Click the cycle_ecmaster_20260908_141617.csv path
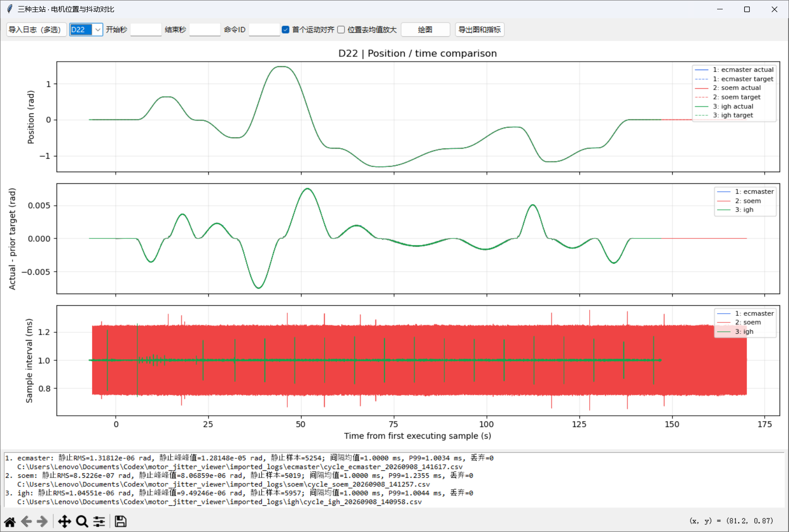The image size is (789, 532). 240,467
